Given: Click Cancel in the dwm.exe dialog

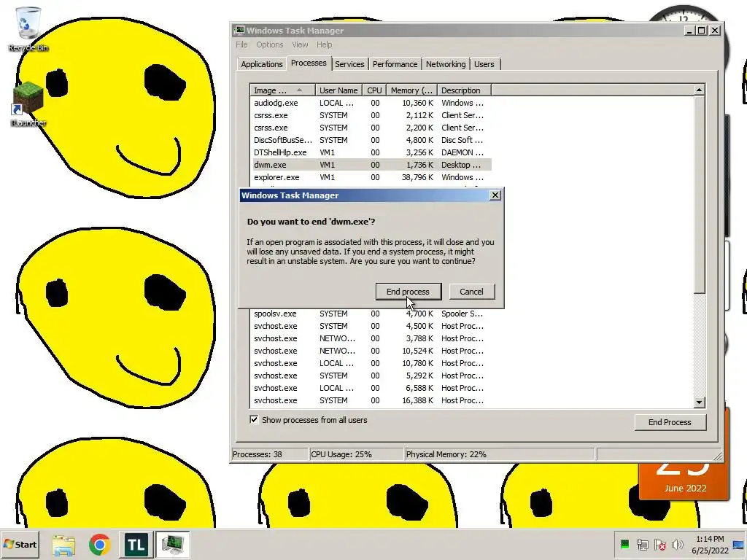Looking at the screenshot, I should [x=471, y=292].
